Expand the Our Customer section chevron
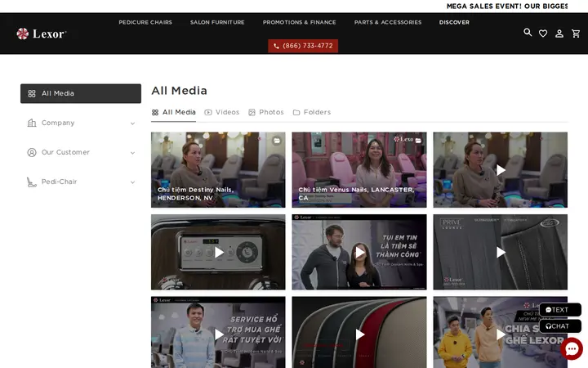This screenshot has width=588, height=368. [x=132, y=152]
